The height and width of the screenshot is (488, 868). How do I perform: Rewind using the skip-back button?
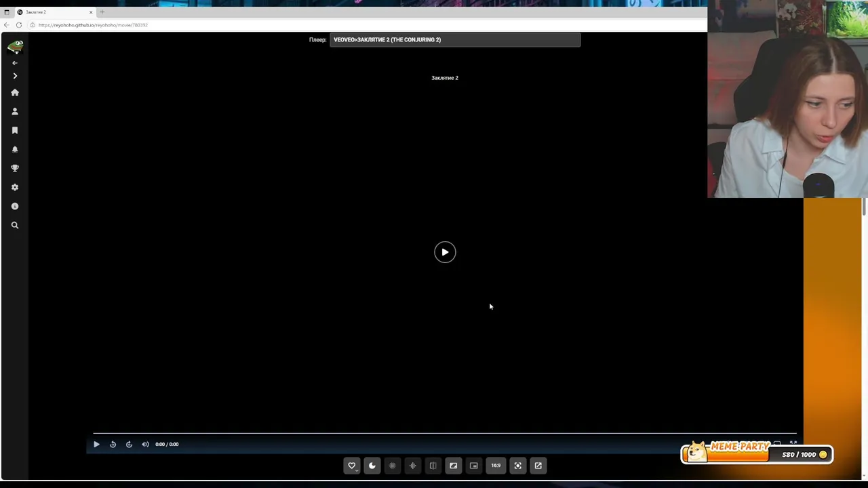point(113,445)
